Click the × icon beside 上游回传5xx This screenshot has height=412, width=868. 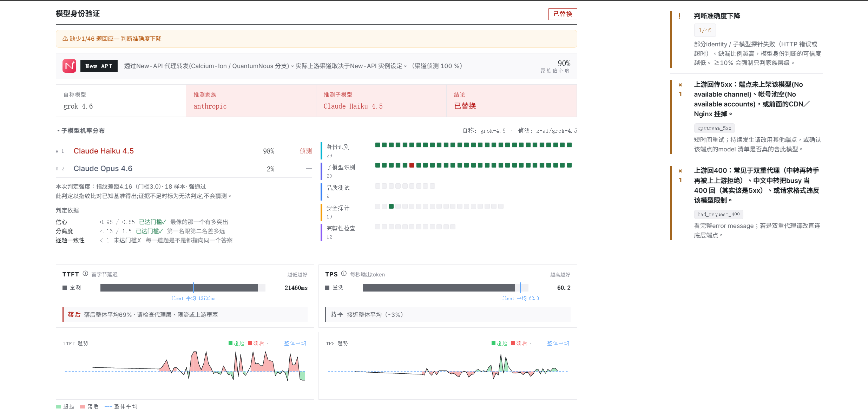680,85
